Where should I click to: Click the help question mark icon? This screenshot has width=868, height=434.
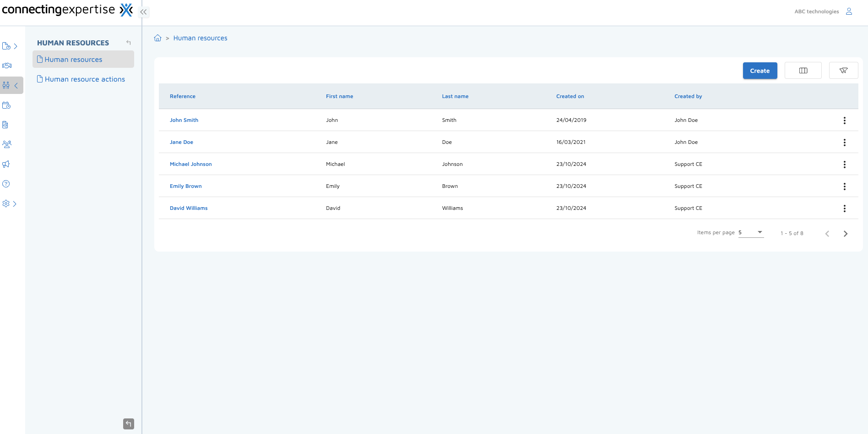point(6,184)
